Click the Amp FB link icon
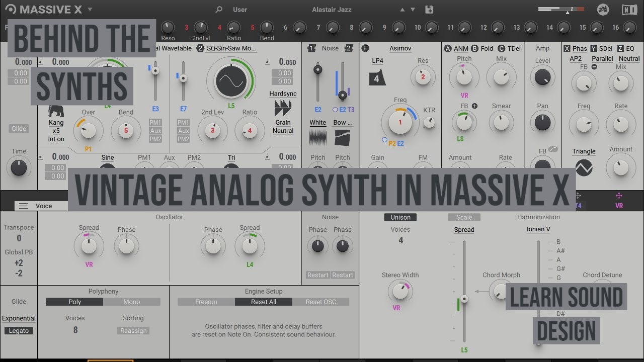Screen dimensions: 644x362 [x=553, y=149]
